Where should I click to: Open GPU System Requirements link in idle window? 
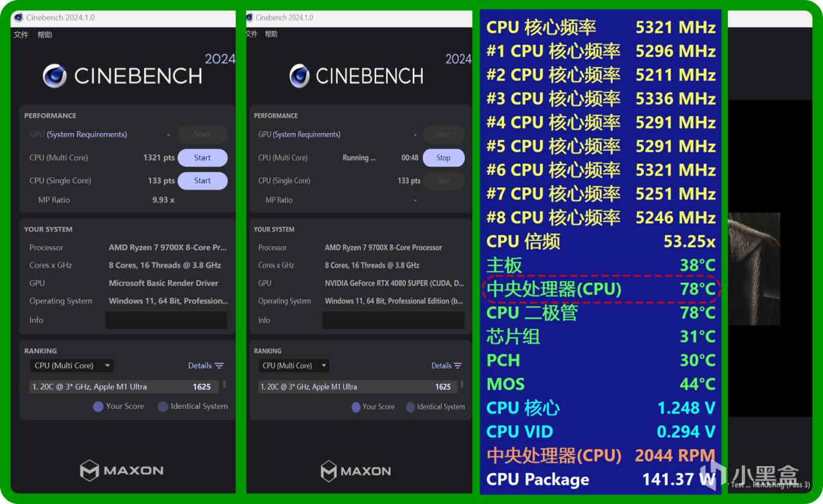(x=87, y=134)
